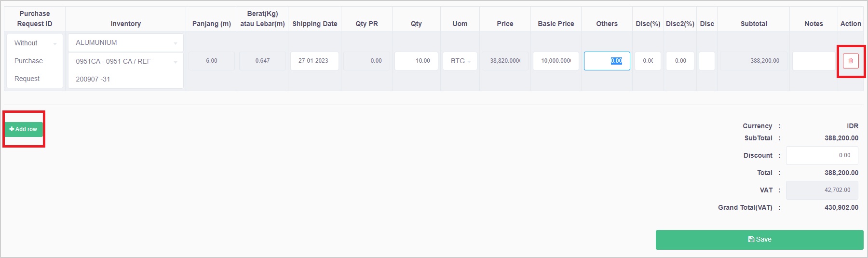Screen dimensions: 868x258
Task: Click the Qty field showing 10.00
Action: pos(416,61)
